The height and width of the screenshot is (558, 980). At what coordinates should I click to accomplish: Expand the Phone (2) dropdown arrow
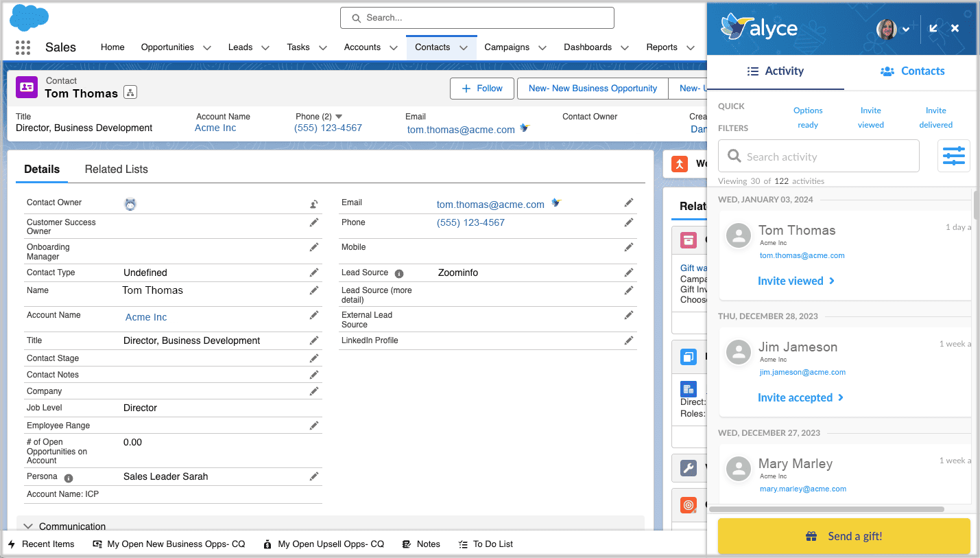[339, 117]
